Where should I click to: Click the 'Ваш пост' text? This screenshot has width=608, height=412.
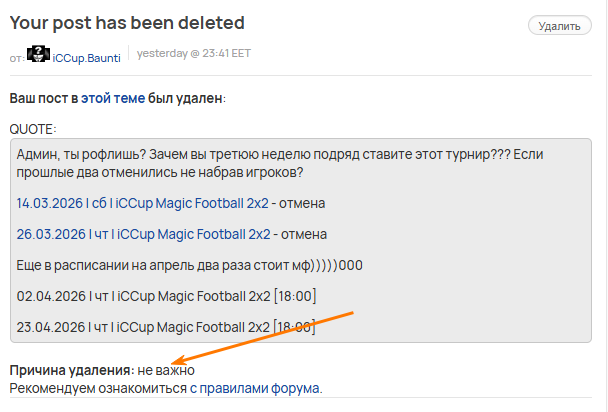42,99
